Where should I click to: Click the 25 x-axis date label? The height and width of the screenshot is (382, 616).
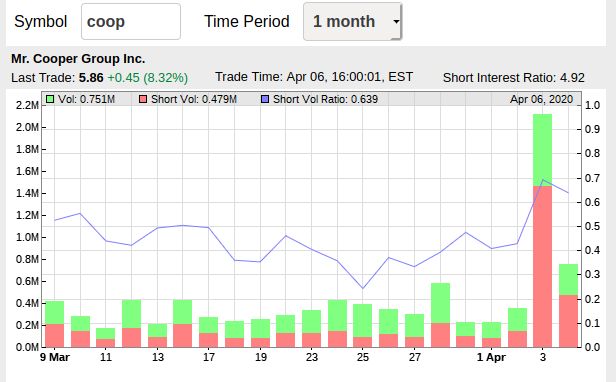coord(363,357)
